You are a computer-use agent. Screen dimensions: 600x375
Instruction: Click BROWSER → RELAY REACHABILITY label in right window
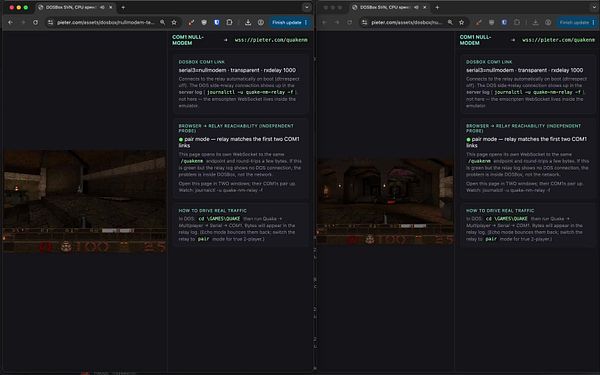click(x=523, y=128)
